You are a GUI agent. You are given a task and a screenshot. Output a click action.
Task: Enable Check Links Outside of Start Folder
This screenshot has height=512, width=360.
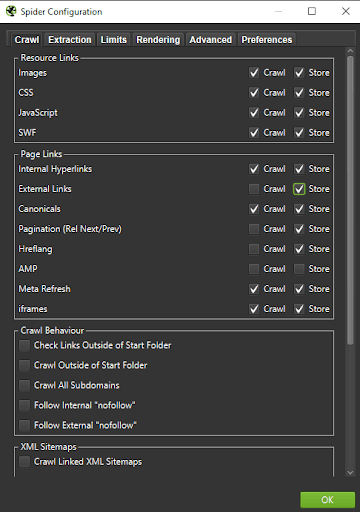(x=24, y=345)
